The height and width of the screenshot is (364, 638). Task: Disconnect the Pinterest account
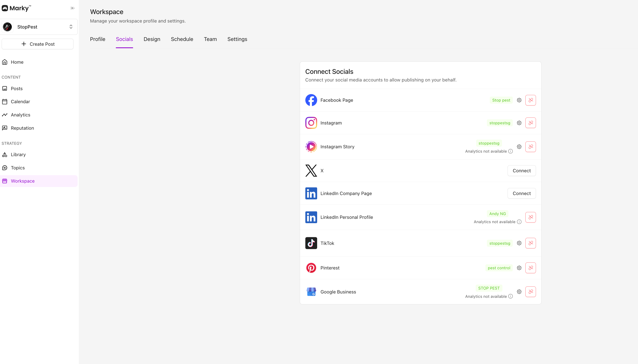pyautogui.click(x=530, y=268)
